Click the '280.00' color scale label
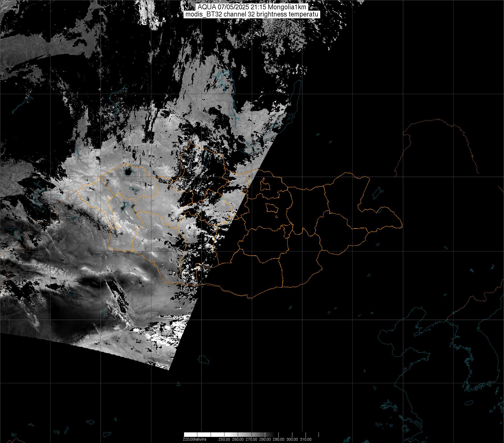Viewport: 504px width, 443px height. click(x=265, y=439)
